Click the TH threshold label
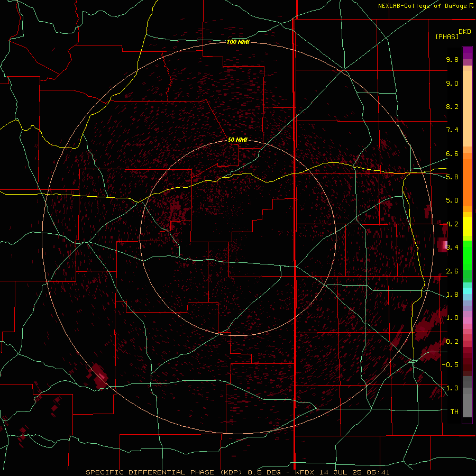Image resolution: width=476 pixels, height=476 pixels. (454, 412)
